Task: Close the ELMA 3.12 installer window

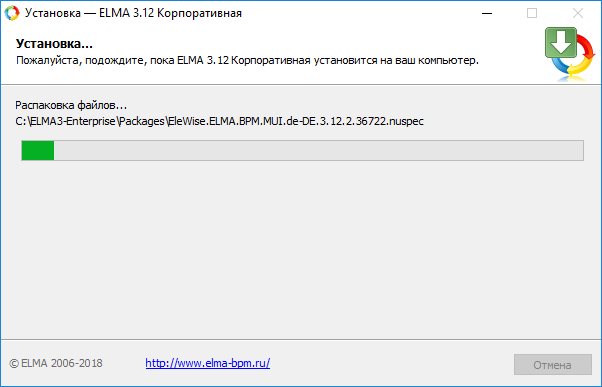Action: click(x=578, y=13)
